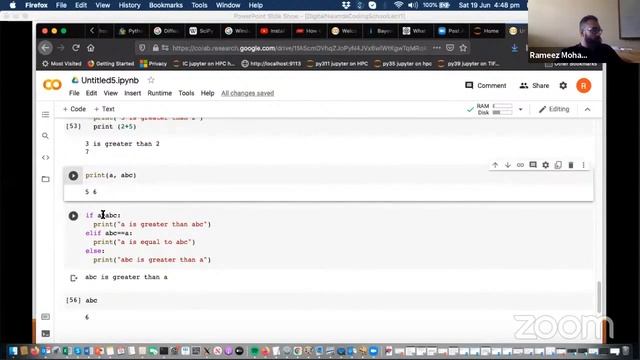Open the terminal icon in sidebar
The image size is (640, 360).
pos(45,333)
